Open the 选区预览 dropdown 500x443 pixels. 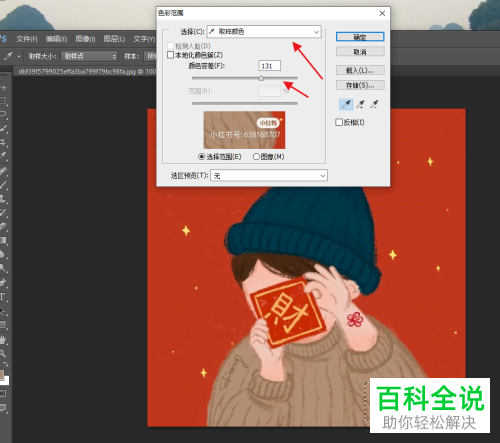click(x=269, y=176)
